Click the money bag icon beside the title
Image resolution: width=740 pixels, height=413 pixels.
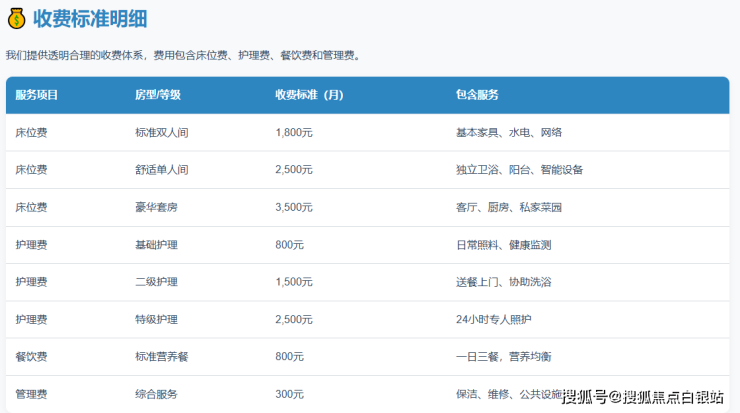(x=16, y=18)
